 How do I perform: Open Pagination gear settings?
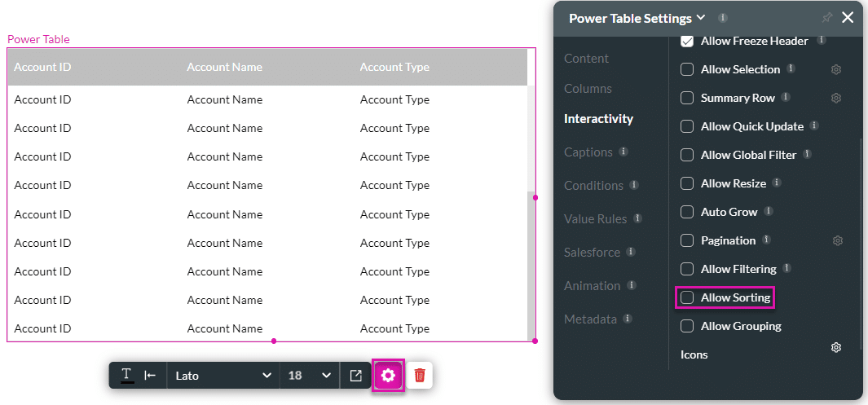[838, 240]
